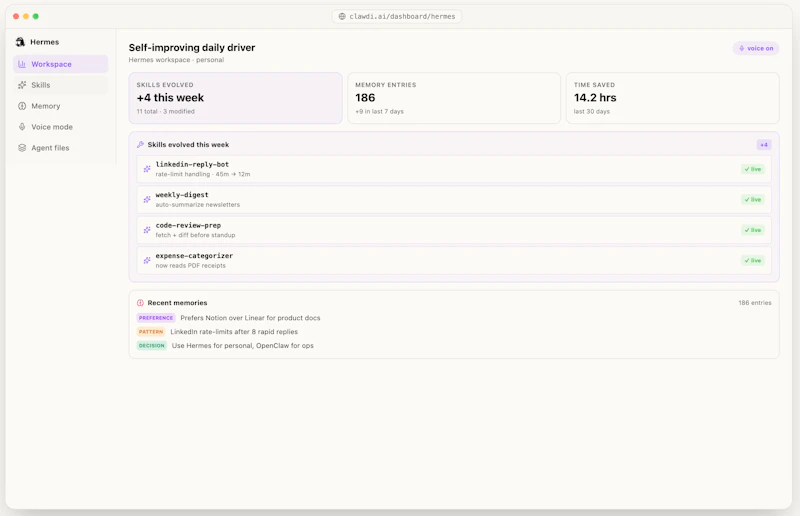Click 'fetch + diff before standup' description
The height and width of the screenshot is (516, 800).
(195, 235)
